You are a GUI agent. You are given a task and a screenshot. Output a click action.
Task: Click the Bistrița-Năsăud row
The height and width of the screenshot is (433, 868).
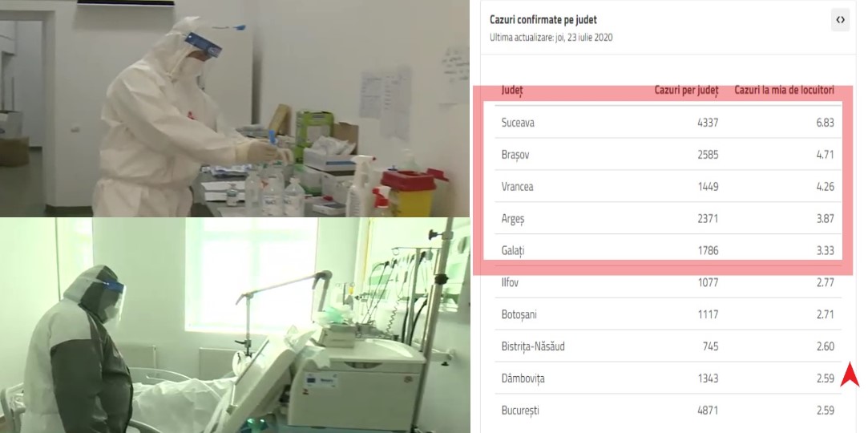[668, 346]
